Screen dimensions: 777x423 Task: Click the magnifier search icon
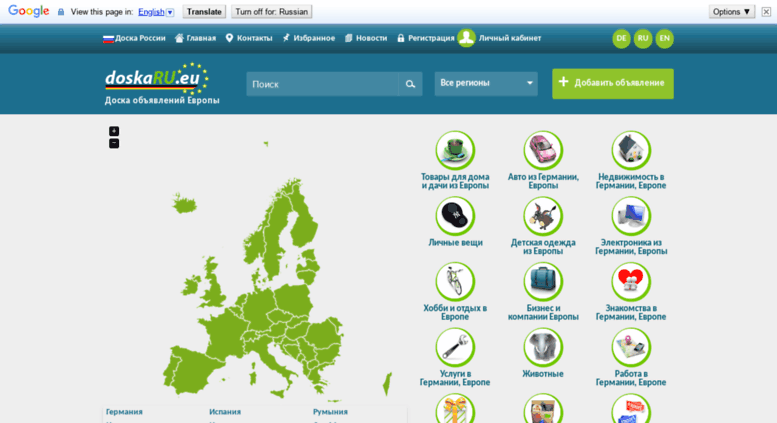[410, 84]
